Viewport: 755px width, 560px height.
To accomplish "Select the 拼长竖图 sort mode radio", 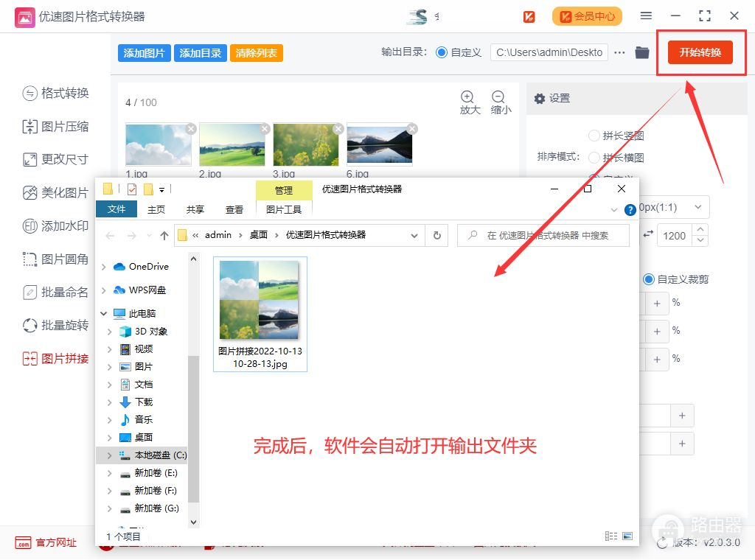I will click(594, 136).
